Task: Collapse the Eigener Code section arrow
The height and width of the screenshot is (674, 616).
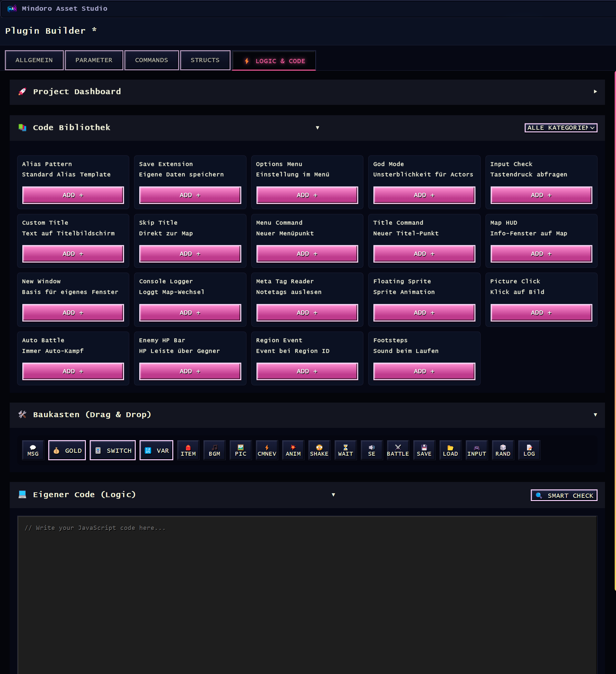Action: click(333, 495)
